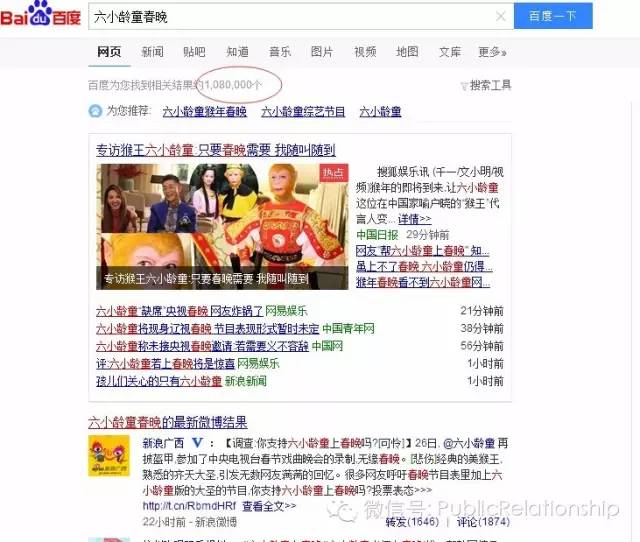Open the 查看全文>> link
Viewport: 640px width, 542px height.
point(269,506)
